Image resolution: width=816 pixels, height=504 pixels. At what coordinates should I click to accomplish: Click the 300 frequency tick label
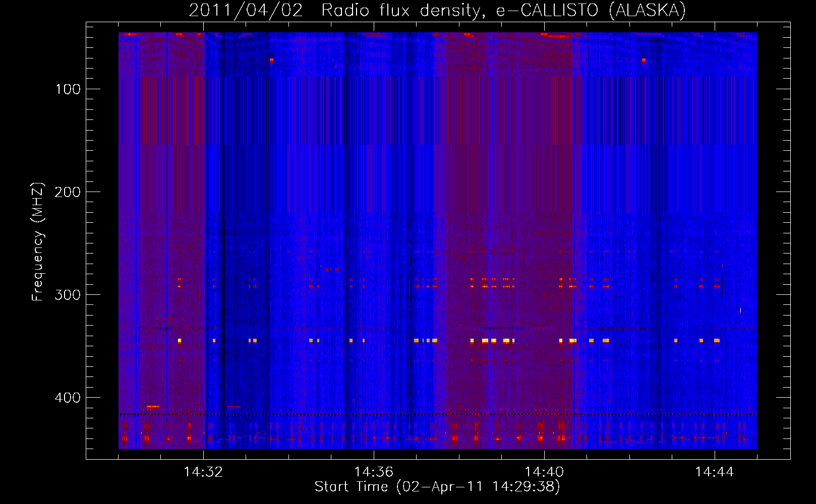[x=68, y=295]
